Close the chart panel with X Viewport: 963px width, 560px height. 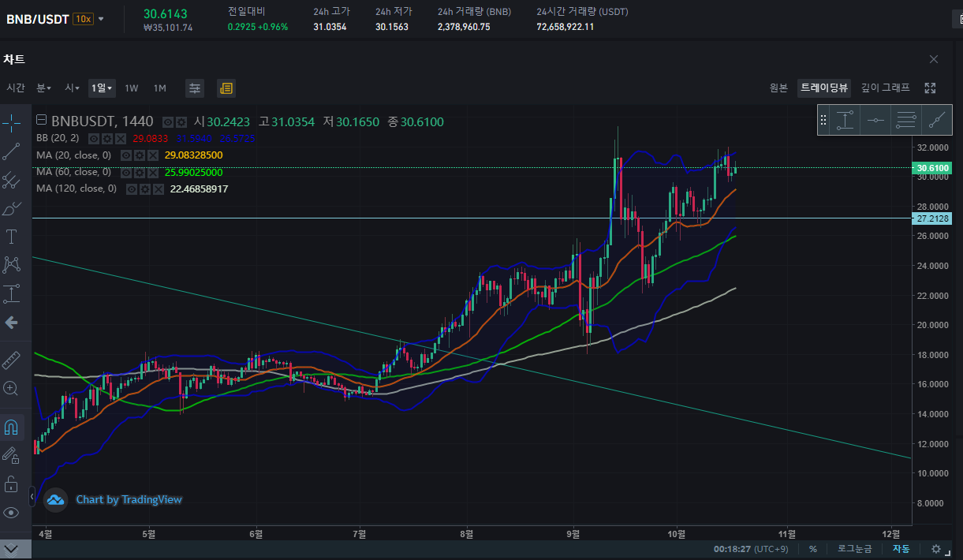934,59
